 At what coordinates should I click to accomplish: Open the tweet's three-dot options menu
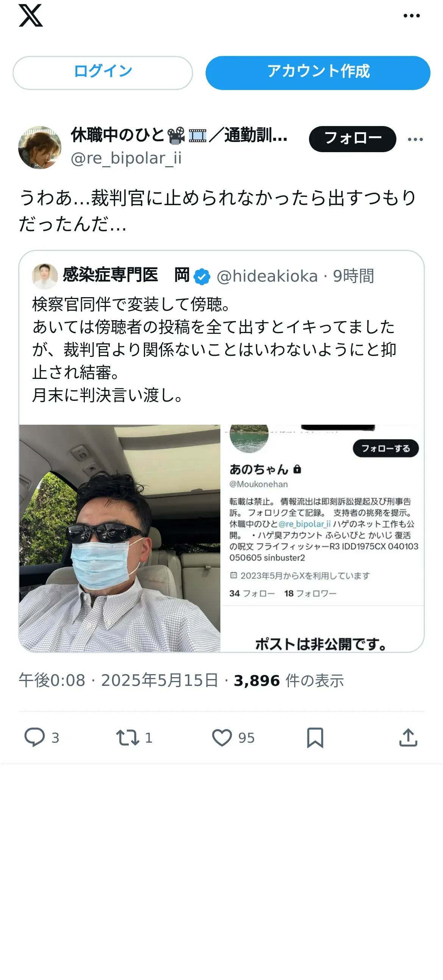click(x=415, y=139)
